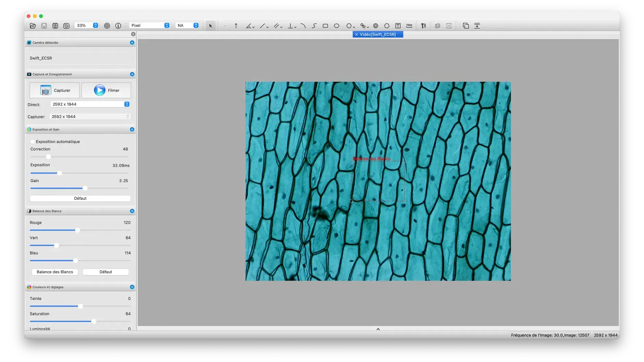Open the settings gear icon in toolbar

(107, 26)
